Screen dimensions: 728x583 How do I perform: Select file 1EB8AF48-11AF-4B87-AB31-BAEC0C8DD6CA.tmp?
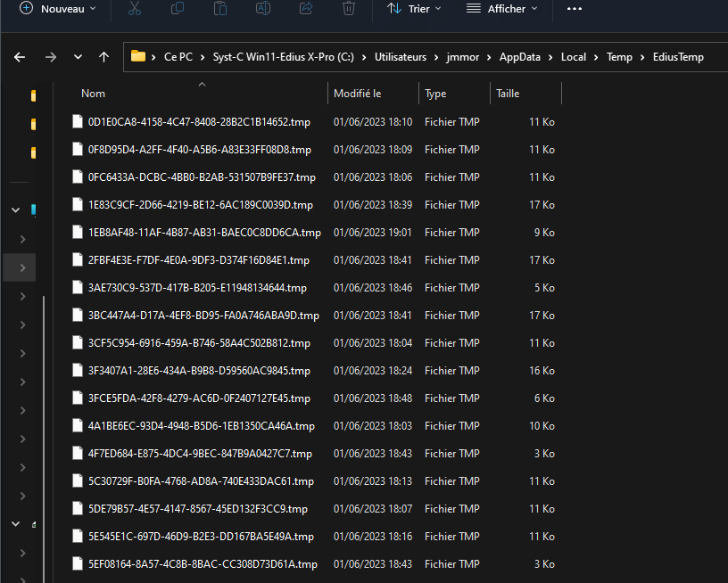[x=205, y=233]
